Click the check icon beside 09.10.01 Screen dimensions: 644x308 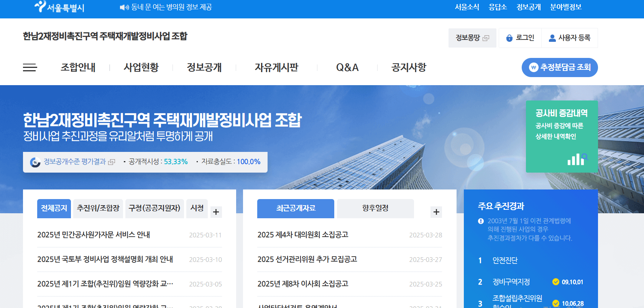tap(556, 282)
